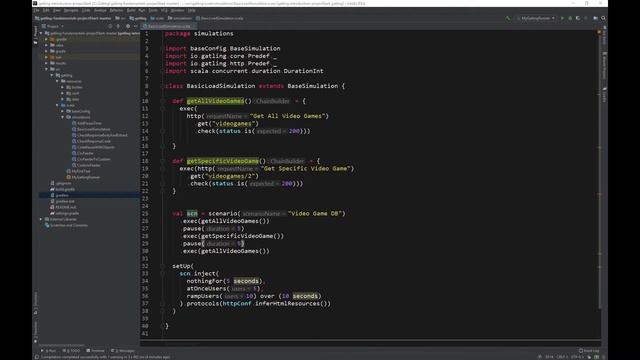640x360 pixels.
Task: Open the MyGatlingRunner run configuration dropdown
Action: 536,18
